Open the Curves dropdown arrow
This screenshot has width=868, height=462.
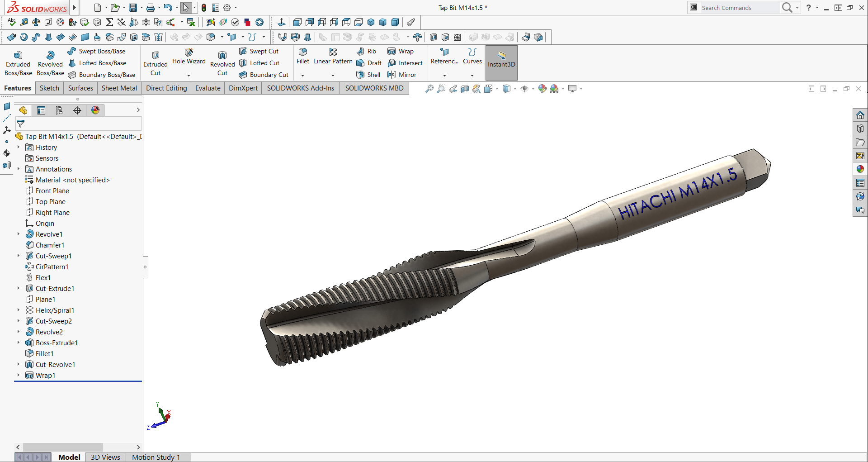(x=472, y=76)
